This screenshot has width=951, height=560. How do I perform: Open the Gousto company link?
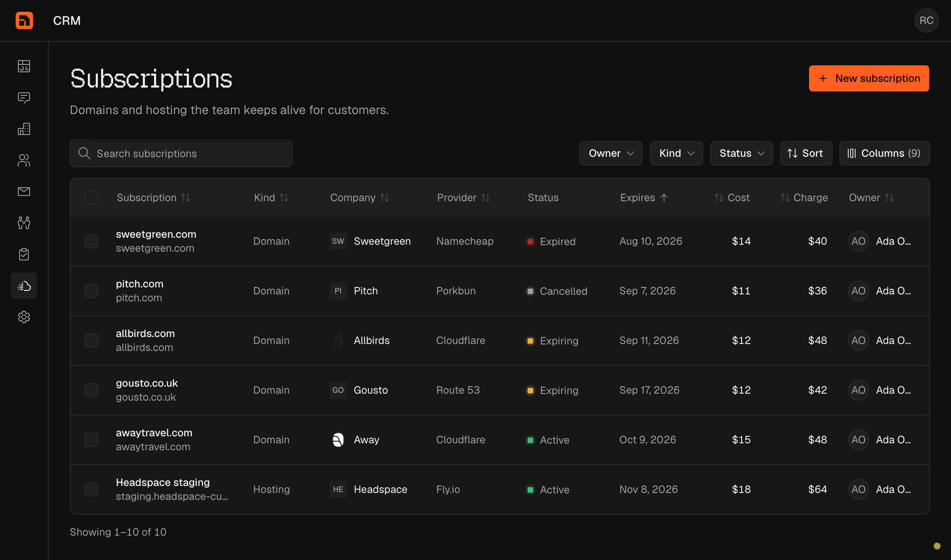pos(371,390)
